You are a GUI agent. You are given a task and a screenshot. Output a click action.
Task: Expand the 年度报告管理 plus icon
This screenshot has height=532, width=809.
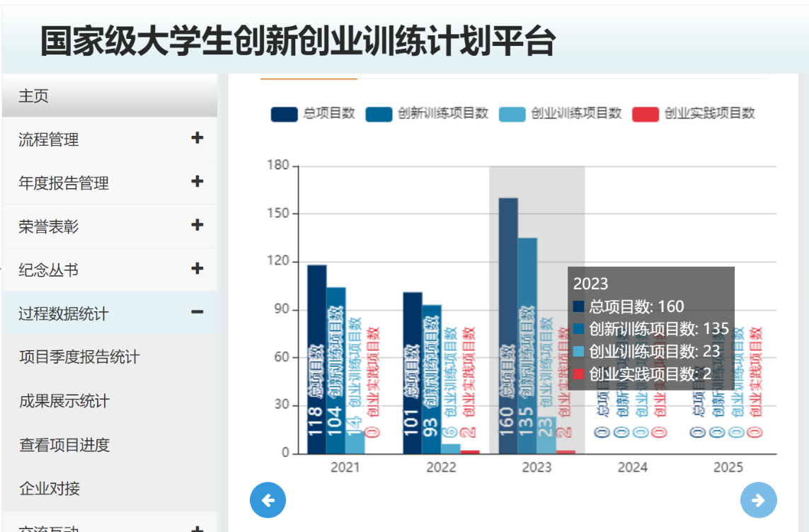click(x=197, y=183)
